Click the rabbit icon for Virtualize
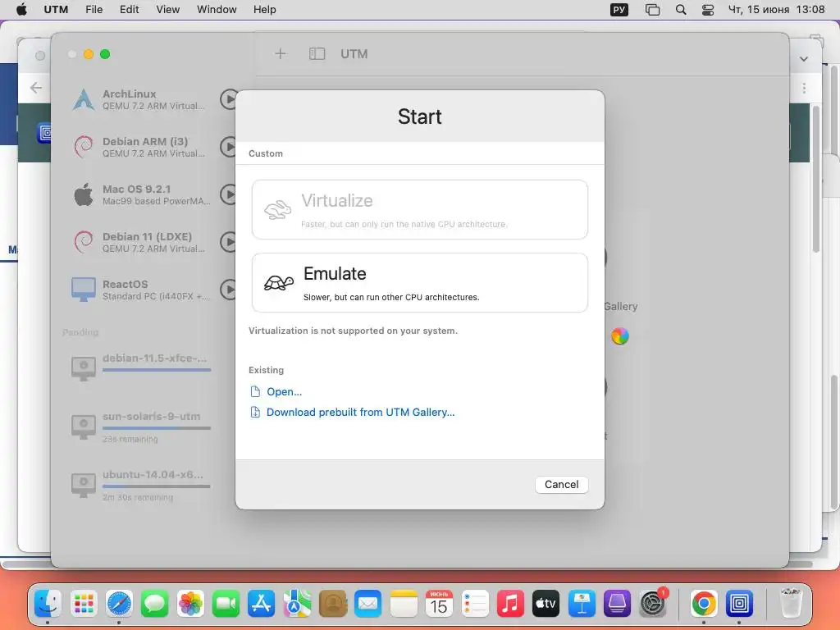Viewport: 840px width, 630px height. pyautogui.click(x=277, y=209)
